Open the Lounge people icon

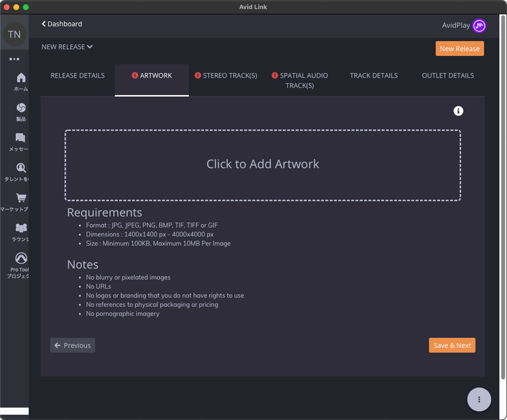[21, 228]
